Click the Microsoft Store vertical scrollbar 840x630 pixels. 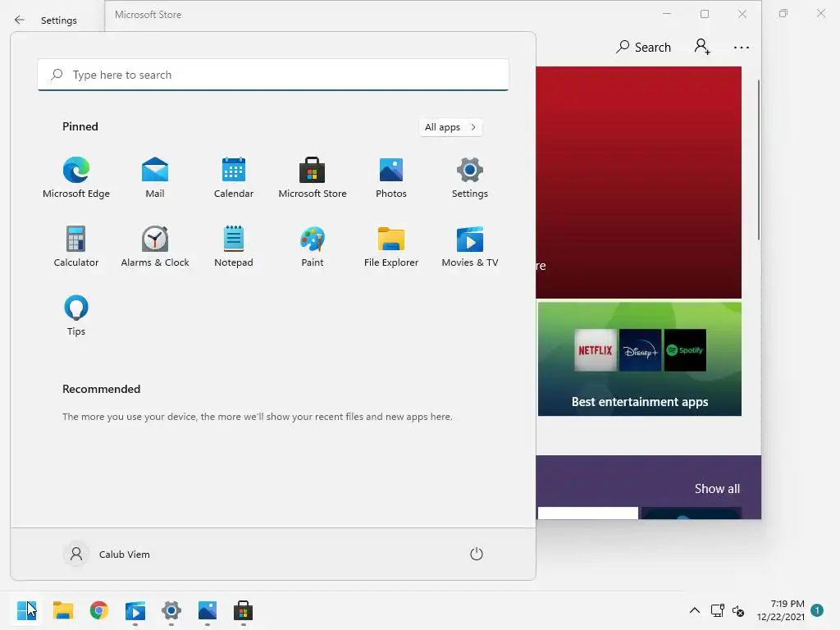tap(759, 160)
